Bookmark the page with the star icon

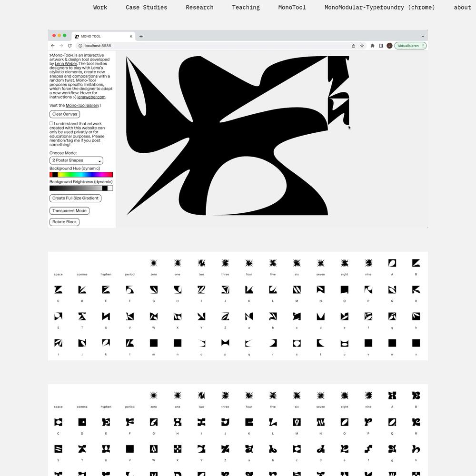click(362, 46)
